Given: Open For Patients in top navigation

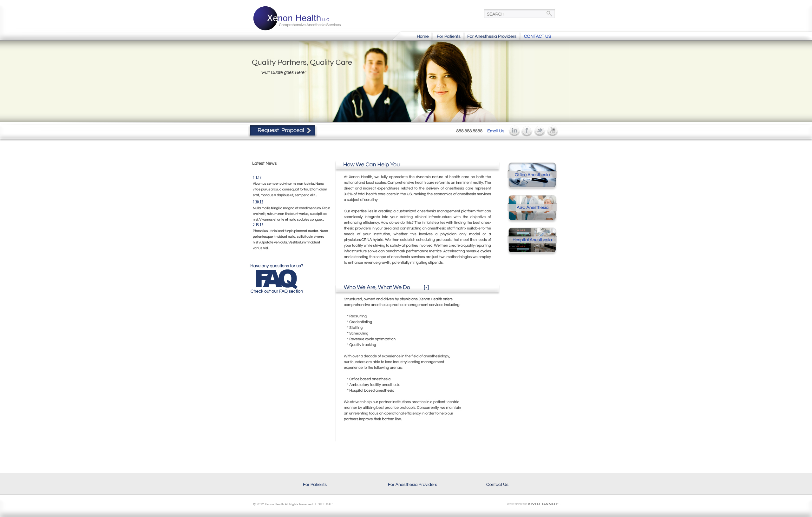Looking at the screenshot, I should (x=448, y=36).
